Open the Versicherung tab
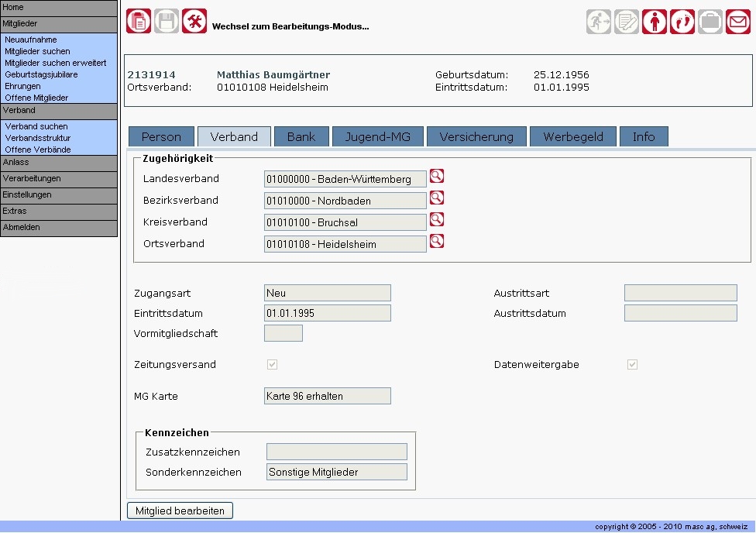This screenshot has height=533, width=756. [476, 136]
